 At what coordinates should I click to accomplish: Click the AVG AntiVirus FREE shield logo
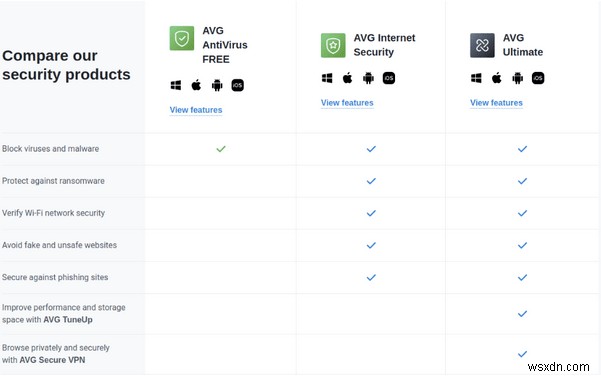[x=182, y=38]
